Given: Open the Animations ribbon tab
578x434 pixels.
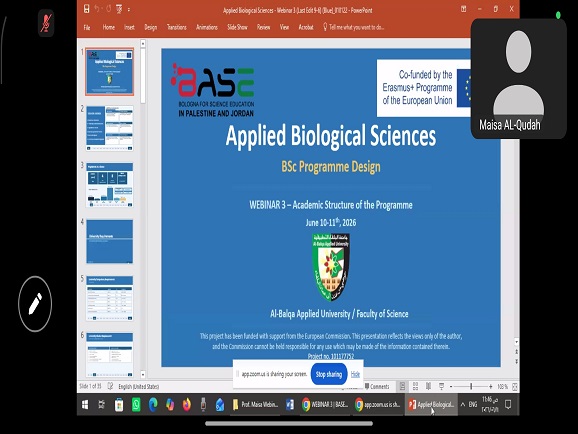Looking at the screenshot, I should click(207, 27).
